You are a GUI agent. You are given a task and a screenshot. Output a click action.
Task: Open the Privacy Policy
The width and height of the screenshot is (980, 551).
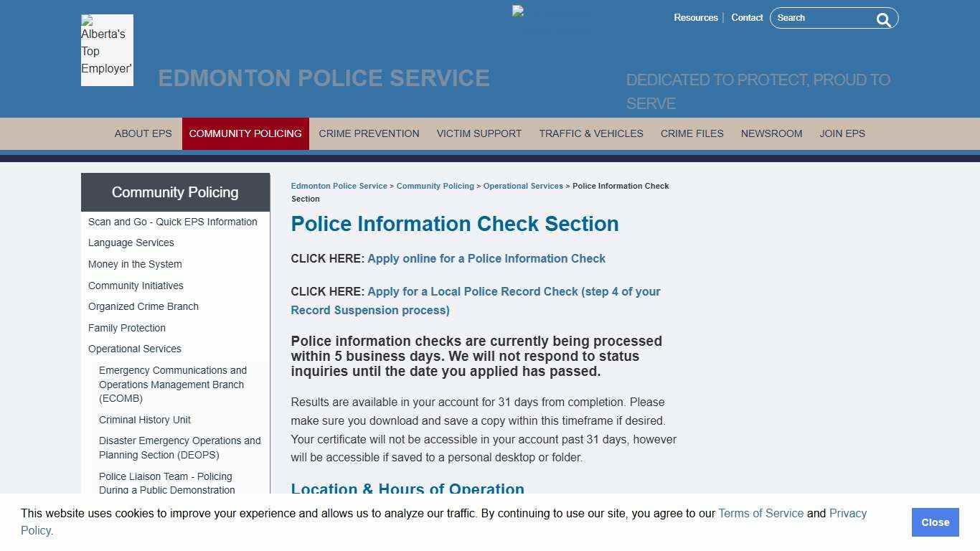coord(847,513)
